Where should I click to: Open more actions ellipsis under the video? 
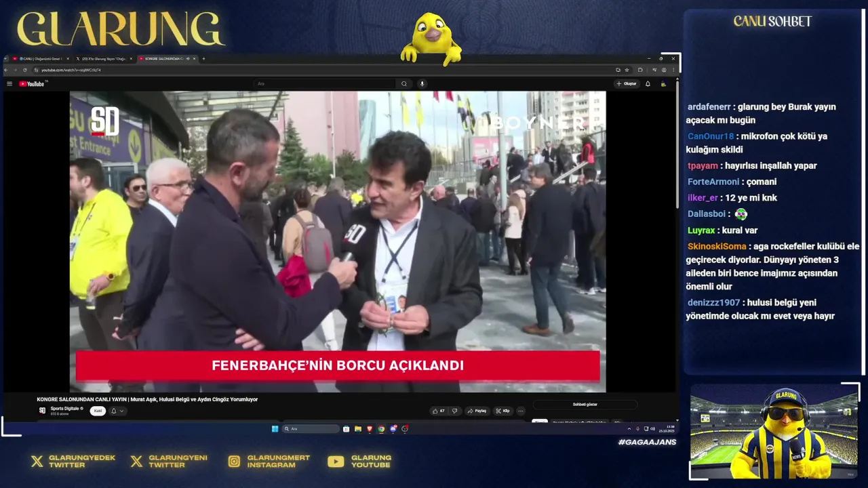[x=521, y=411]
